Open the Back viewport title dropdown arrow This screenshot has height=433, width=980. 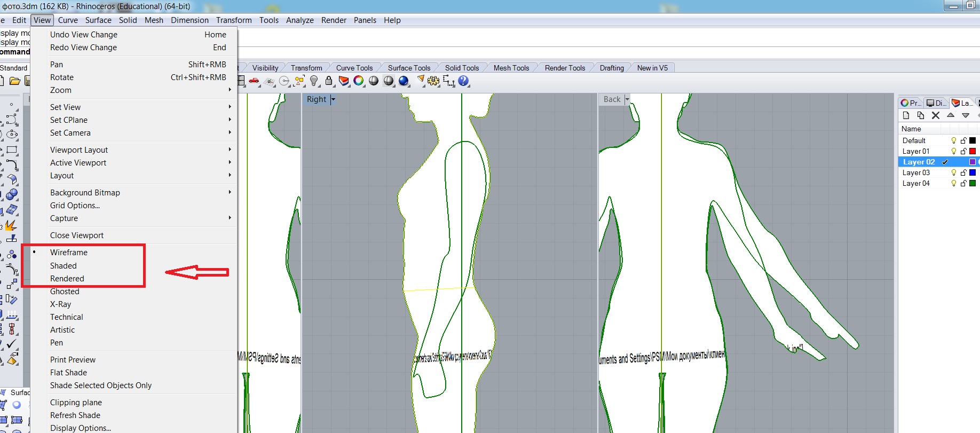click(627, 99)
